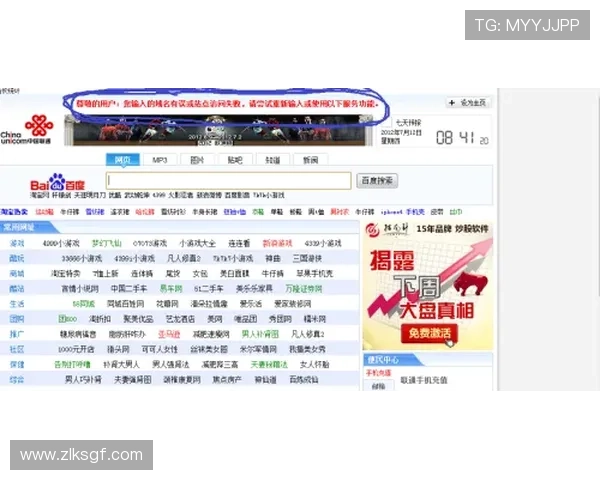Open the 女包 shopping link
The width and height of the screenshot is (600, 480).
[200, 273]
